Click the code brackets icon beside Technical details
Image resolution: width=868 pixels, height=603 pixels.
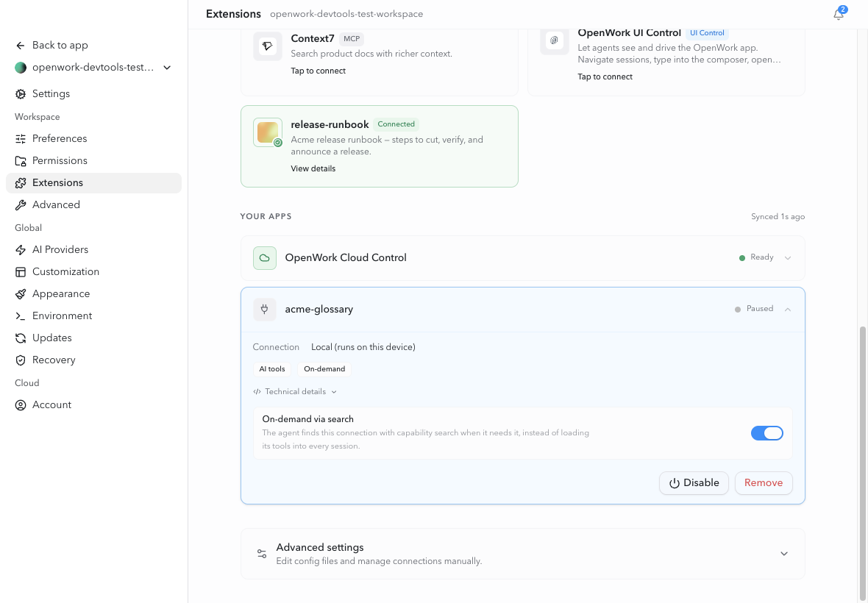(x=257, y=392)
